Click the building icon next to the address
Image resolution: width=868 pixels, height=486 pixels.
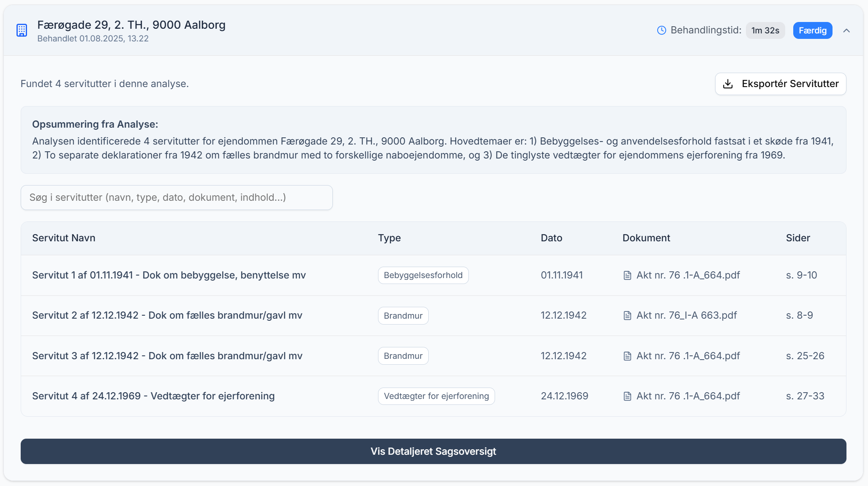[22, 30]
